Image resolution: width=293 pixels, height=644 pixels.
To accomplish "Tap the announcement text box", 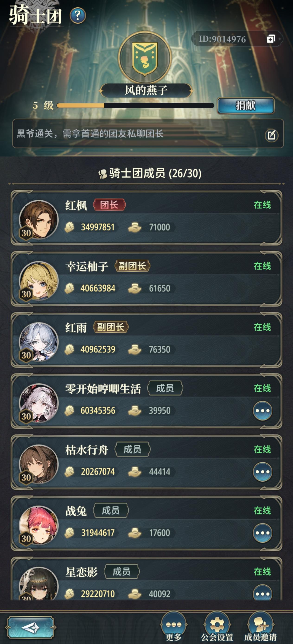I will (148, 133).
